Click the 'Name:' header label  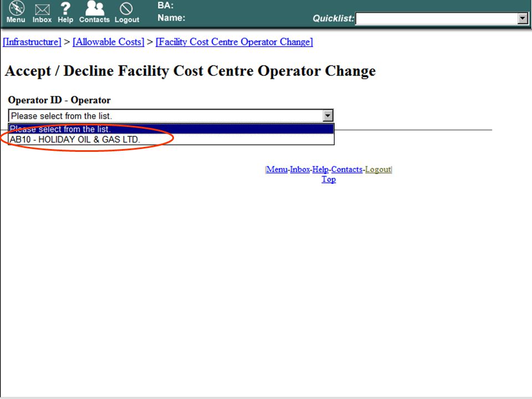171,18
